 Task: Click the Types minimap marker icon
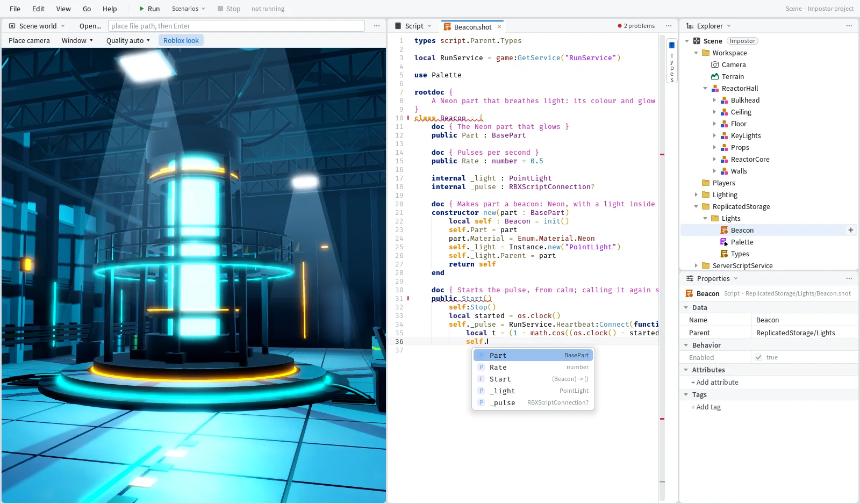tap(672, 45)
